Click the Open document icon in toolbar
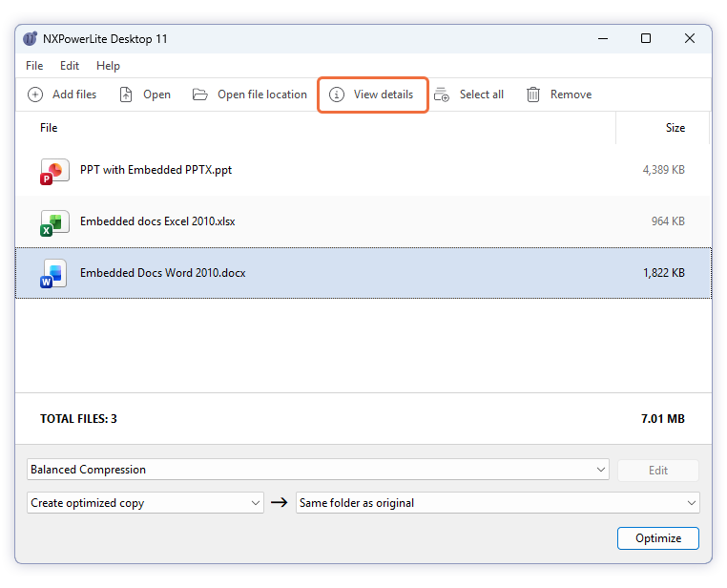Image resolution: width=727 pixels, height=588 pixels. coord(126,94)
